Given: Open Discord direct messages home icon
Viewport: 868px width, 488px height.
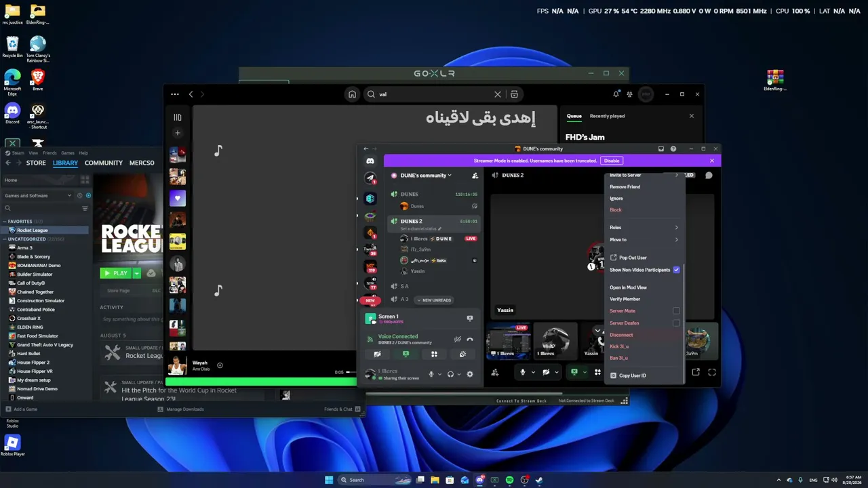Looking at the screenshot, I should (370, 161).
